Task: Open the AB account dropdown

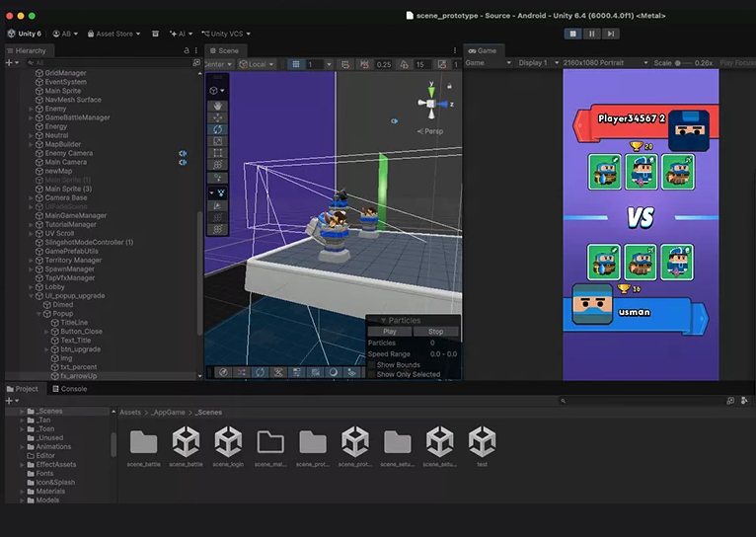Action: [x=65, y=34]
